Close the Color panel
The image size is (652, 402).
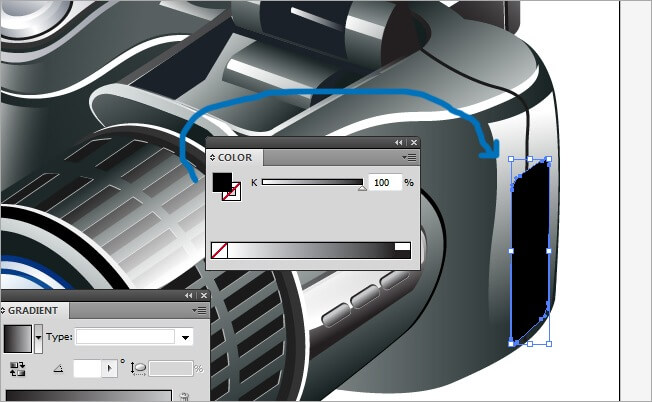[414, 143]
